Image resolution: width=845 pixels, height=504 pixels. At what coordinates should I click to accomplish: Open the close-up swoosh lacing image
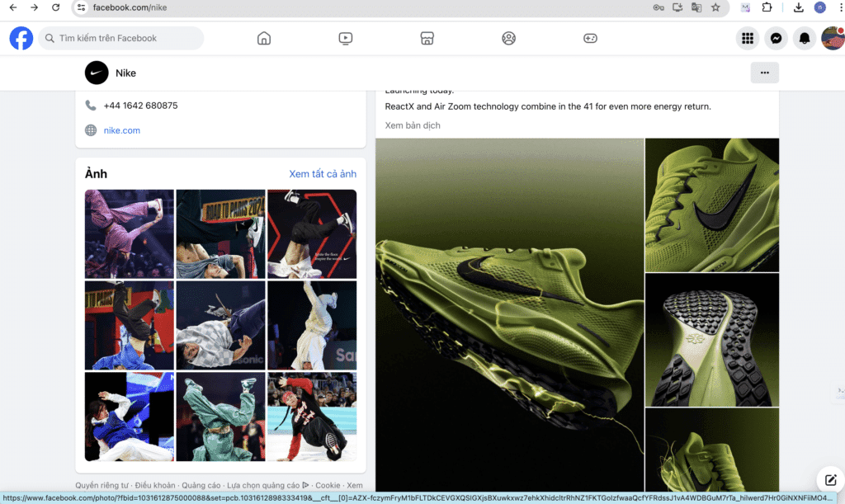(712, 205)
